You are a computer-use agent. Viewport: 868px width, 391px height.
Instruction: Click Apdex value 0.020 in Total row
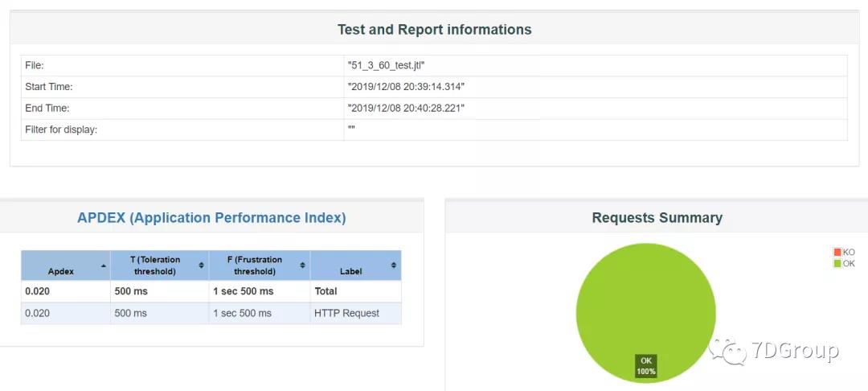(x=37, y=291)
